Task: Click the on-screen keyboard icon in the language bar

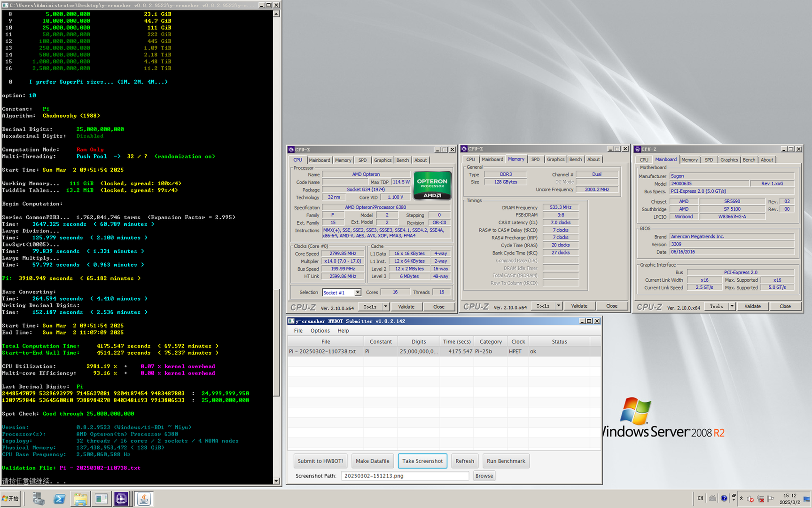Action: (x=712, y=498)
